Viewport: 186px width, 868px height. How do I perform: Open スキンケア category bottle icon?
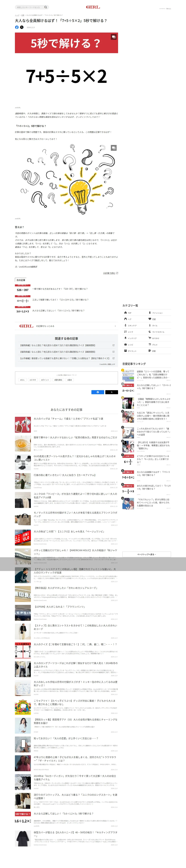point(126,325)
